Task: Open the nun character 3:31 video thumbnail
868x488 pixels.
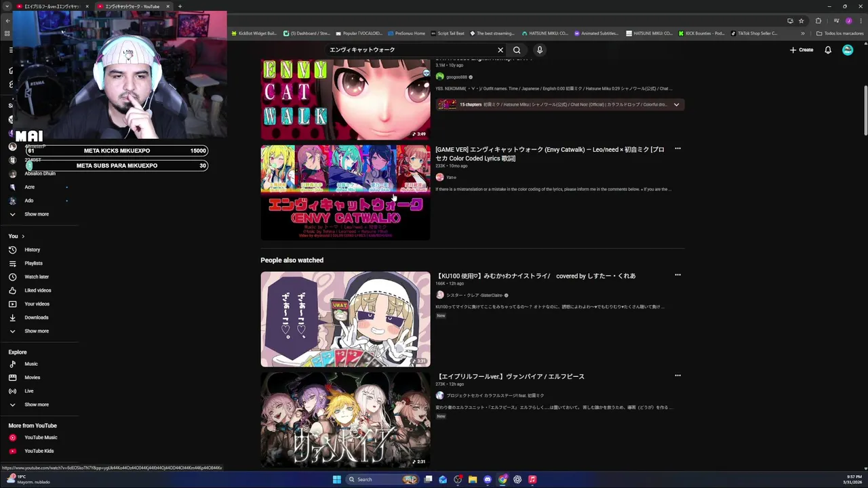Action: (x=345, y=319)
